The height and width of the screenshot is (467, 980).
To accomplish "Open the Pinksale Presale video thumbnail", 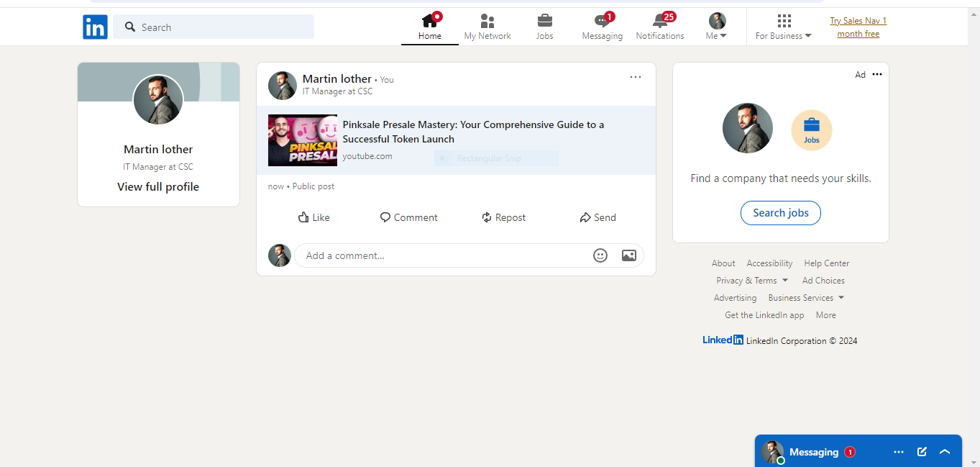I will 303,140.
